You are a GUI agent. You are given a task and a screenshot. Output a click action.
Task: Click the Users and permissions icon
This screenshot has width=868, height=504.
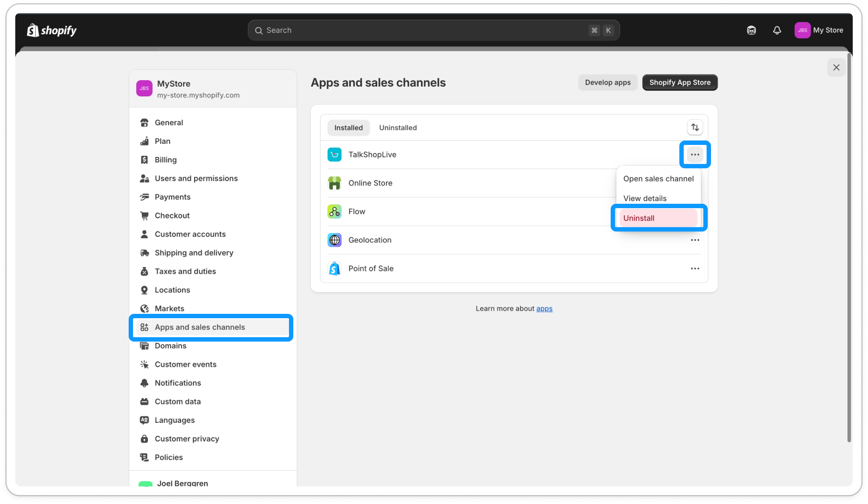144,178
